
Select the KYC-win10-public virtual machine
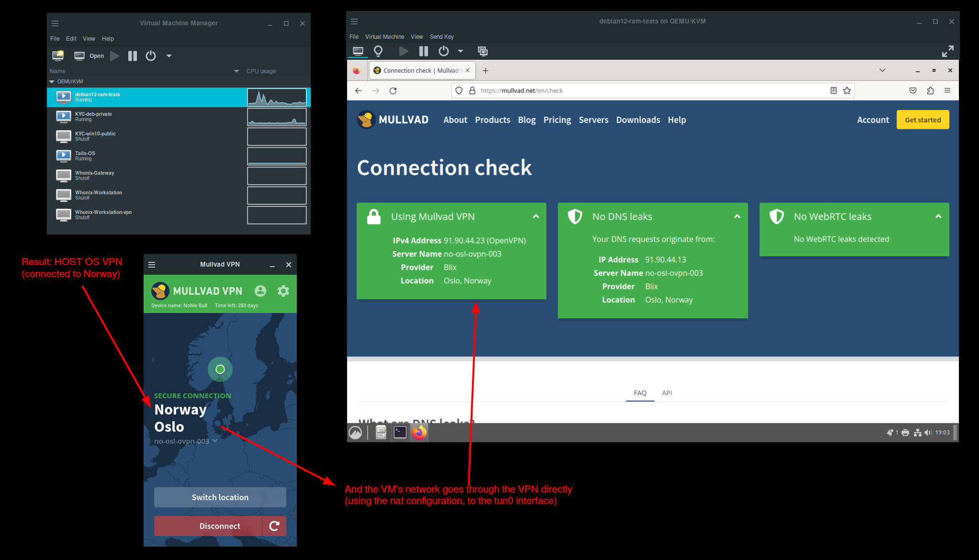coord(178,136)
